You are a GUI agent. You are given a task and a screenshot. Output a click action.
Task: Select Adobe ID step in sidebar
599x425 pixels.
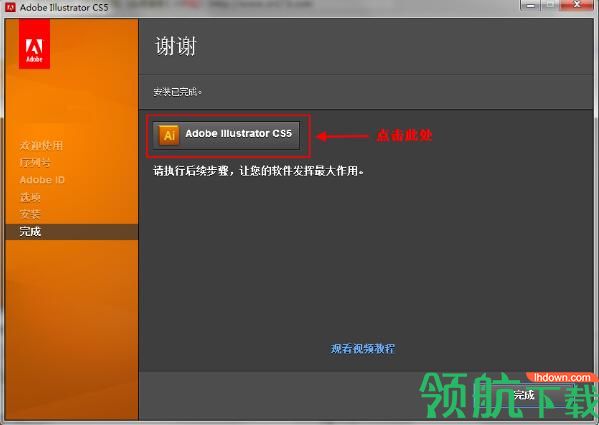pos(42,180)
